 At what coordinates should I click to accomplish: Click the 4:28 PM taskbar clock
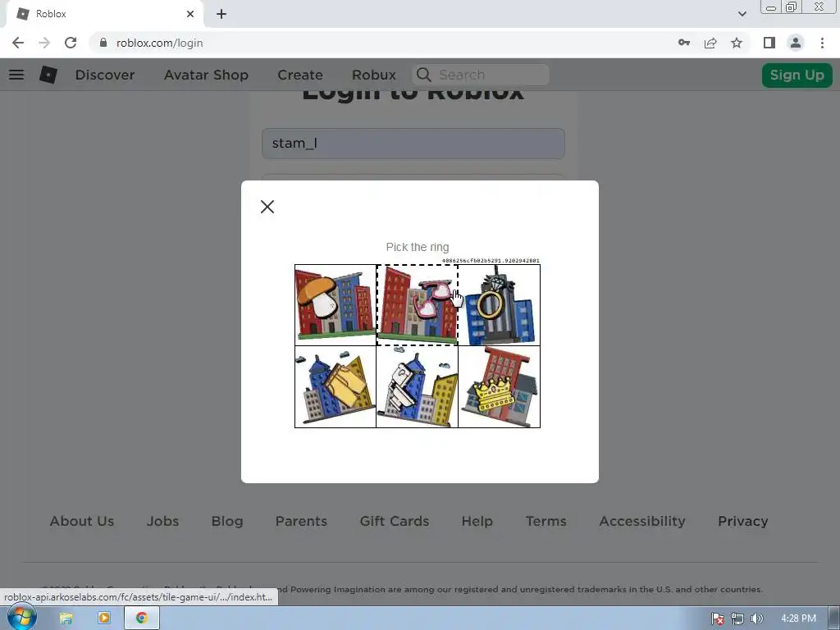(x=798, y=619)
